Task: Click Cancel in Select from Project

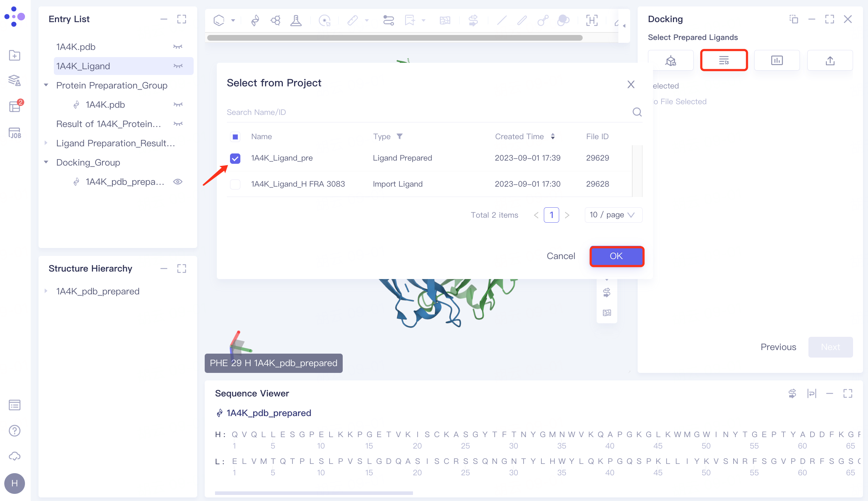Action: (561, 256)
